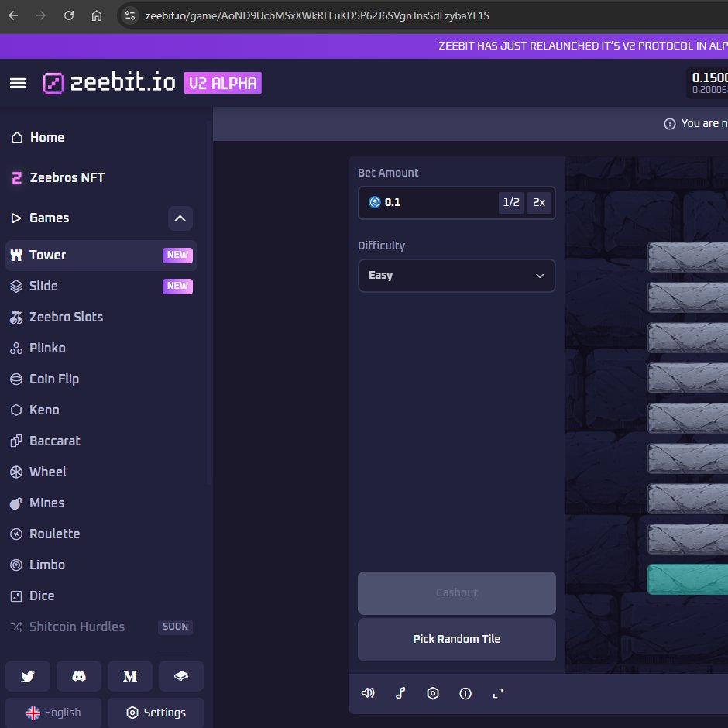Open the Mines game

(101, 503)
